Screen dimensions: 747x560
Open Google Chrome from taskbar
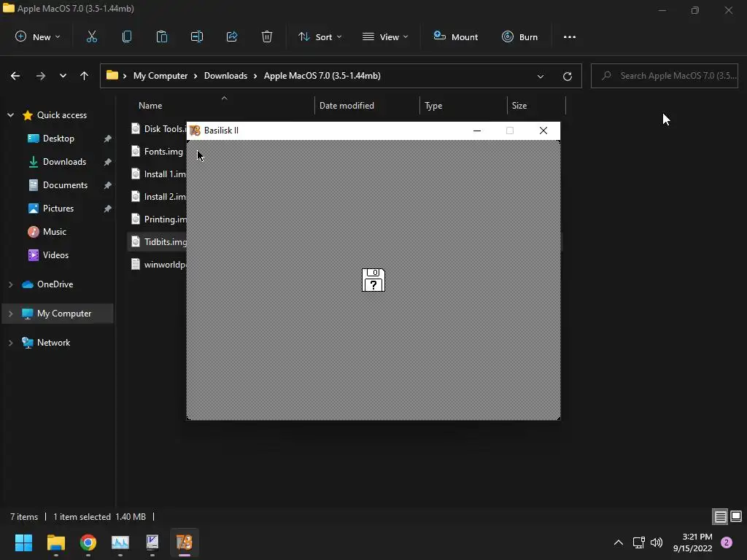tap(88, 542)
